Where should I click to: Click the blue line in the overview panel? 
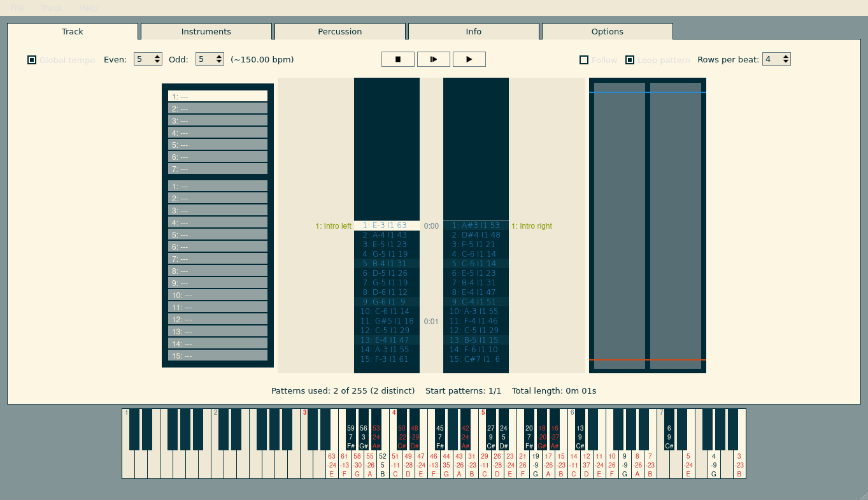tap(648, 92)
